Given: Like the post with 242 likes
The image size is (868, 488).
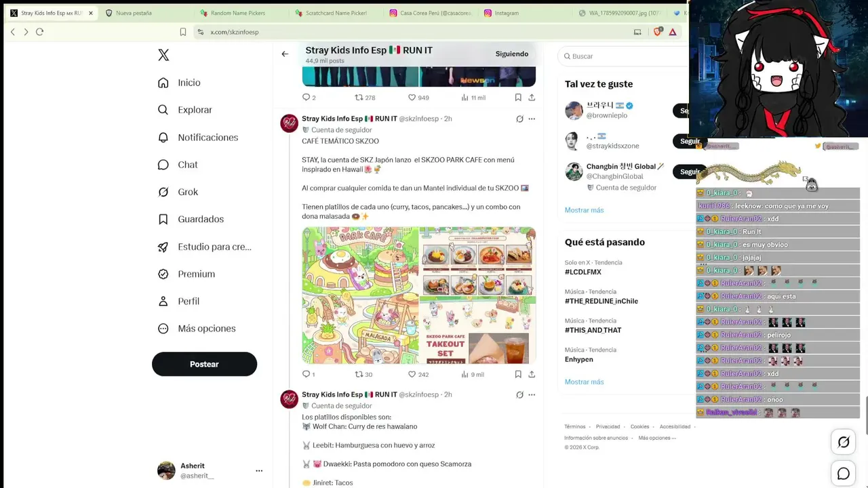Looking at the screenshot, I should coord(418,374).
